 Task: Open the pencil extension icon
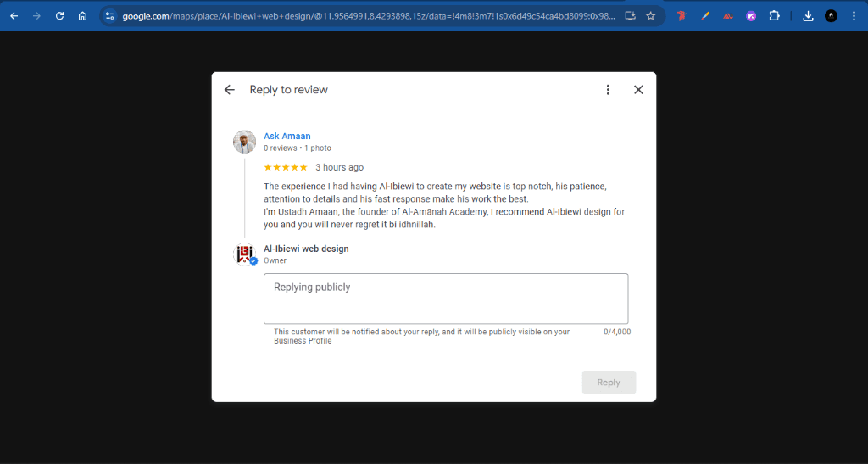(x=704, y=16)
